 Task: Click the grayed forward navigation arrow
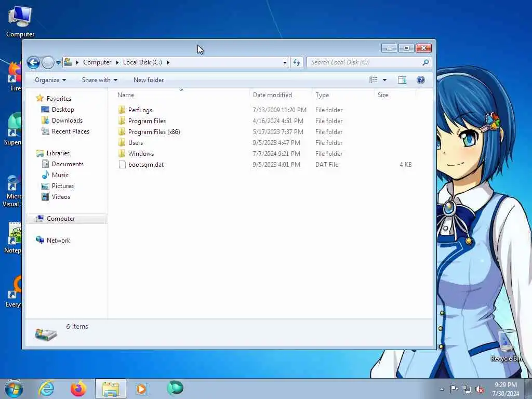(x=48, y=62)
